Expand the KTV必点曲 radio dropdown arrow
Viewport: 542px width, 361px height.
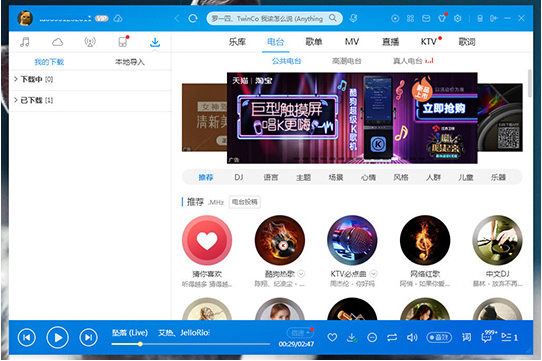click(x=373, y=274)
